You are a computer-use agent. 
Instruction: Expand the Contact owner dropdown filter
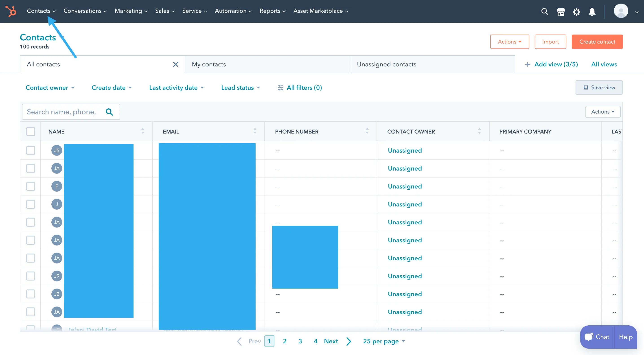[x=49, y=88]
